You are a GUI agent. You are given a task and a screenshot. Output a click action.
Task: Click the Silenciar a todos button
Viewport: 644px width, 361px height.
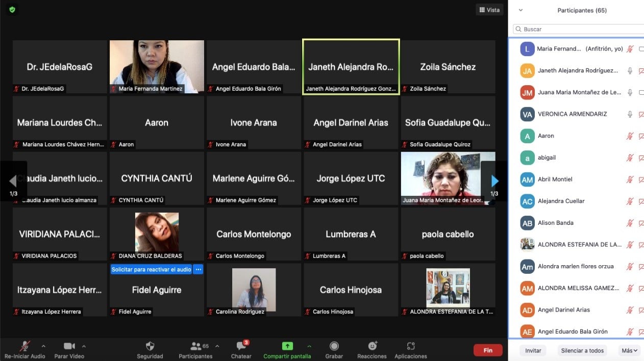(582, 350)
